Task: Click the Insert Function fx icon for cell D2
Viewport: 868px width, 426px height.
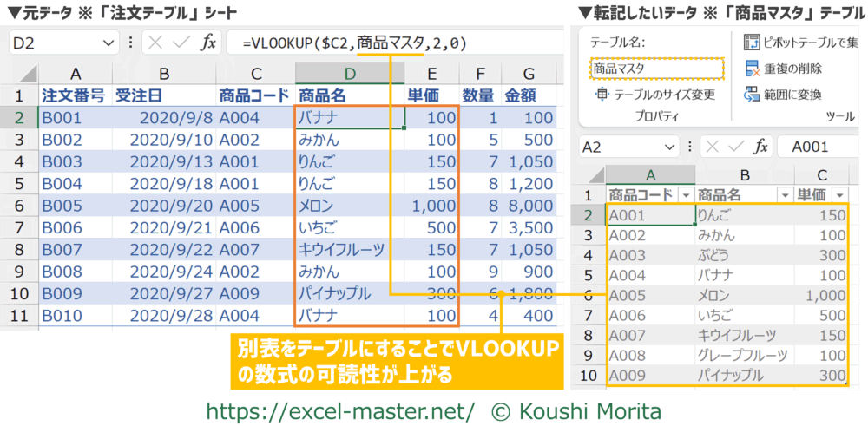Action: click(208, 43)
